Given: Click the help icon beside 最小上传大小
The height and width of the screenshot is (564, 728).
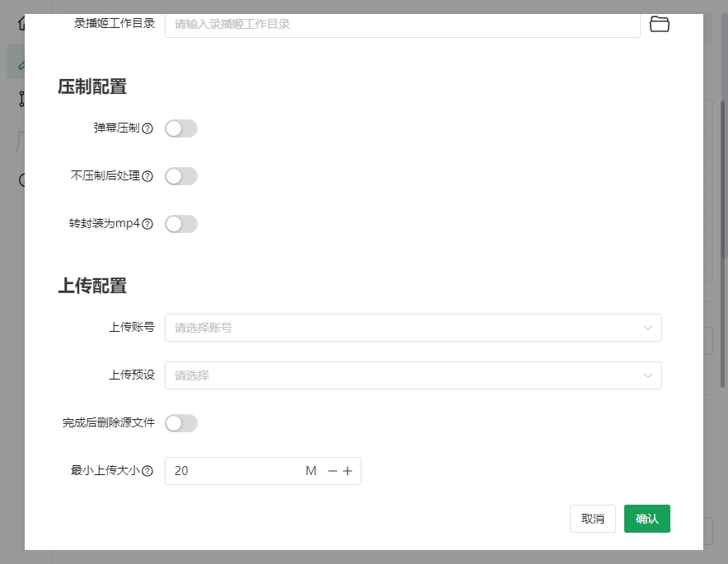Looking at the screenshot, I should pyautogui.click(x=147, y=471).
